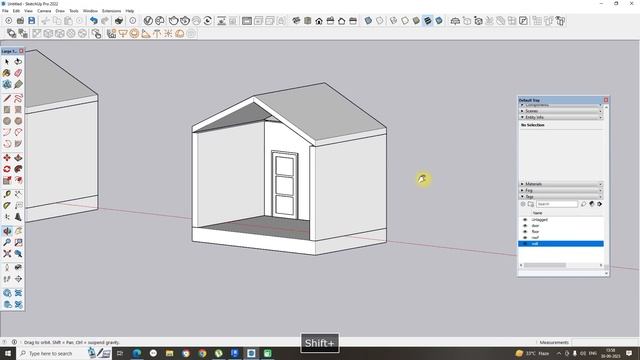Open the Help menu
The image size is (640, 360).
coord(130,11)
